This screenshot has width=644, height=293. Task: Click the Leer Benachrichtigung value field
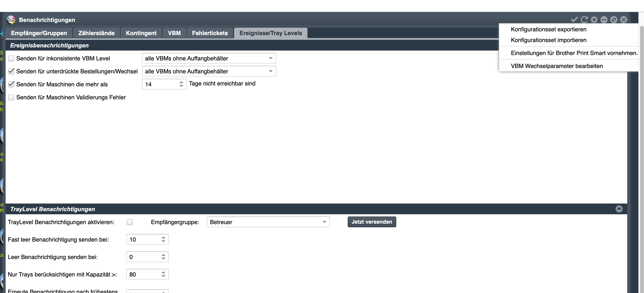coord(147,257)
